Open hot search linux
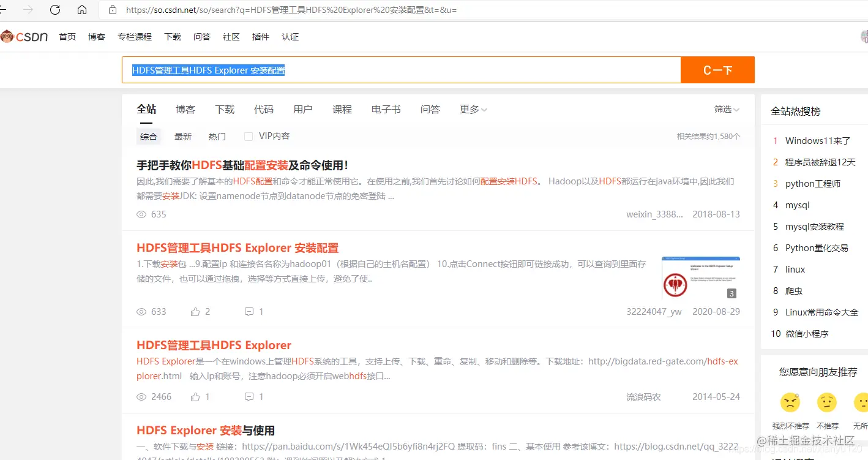Image resolution: width=868 pixels, height=460 pixels. click(x=795, y=270)
